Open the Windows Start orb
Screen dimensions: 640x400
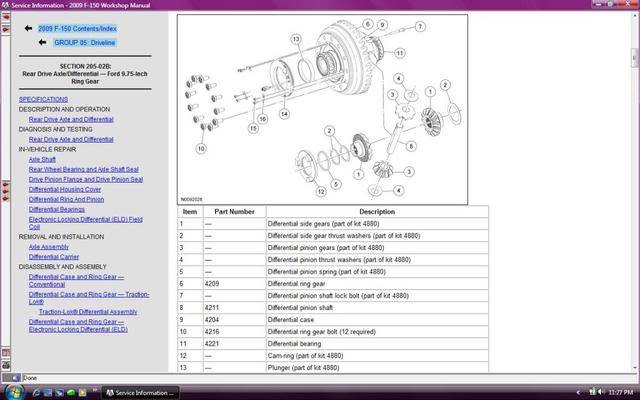pos(14,392)
